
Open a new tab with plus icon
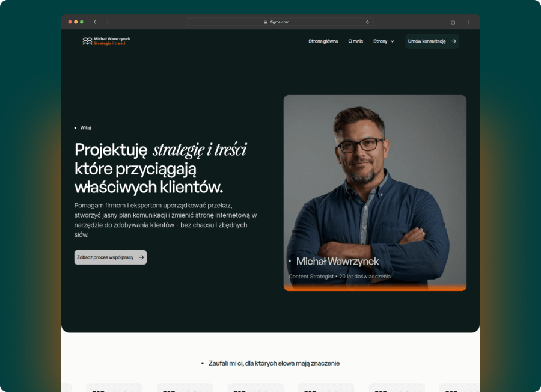point(468,22)
